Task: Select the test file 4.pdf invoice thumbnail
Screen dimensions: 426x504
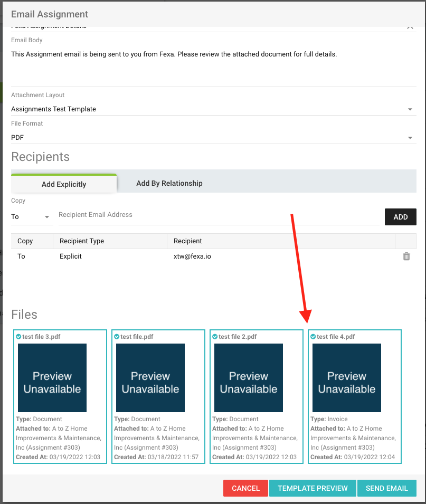Action: (x=347, y=378)
